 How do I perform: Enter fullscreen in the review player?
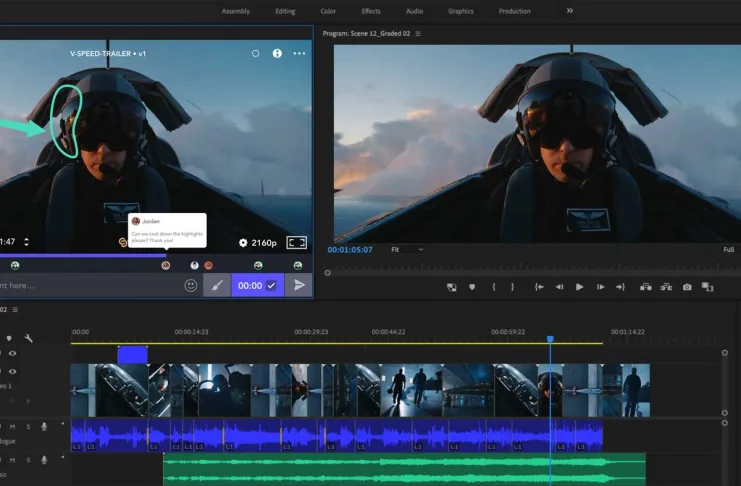(x=297, y=243)
